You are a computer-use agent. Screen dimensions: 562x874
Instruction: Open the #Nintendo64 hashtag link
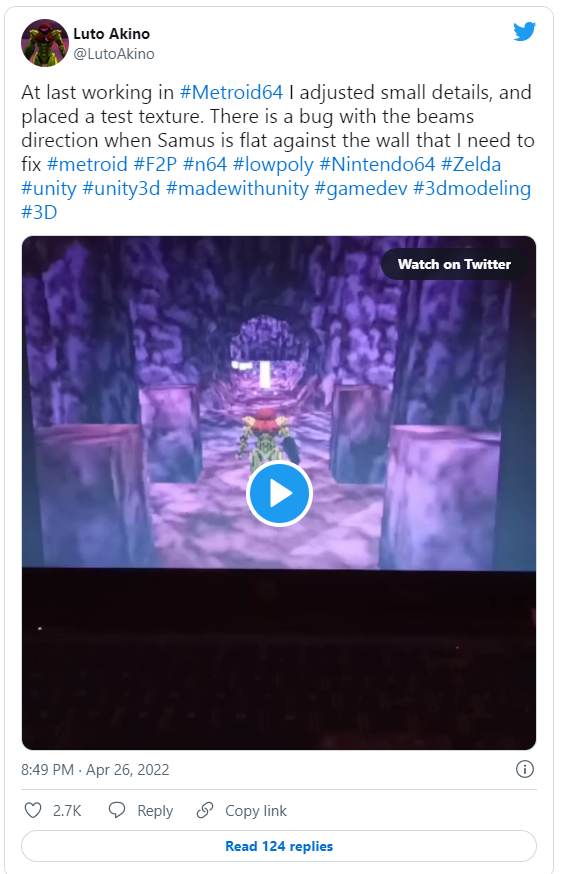point(377,164)
